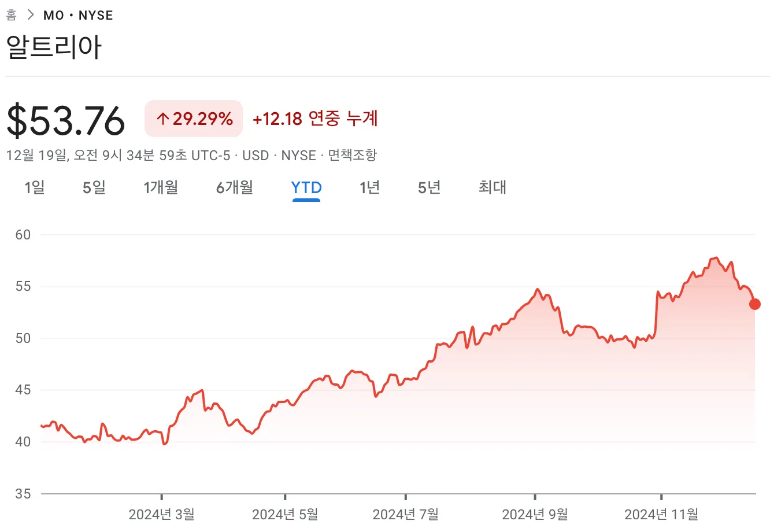Open the 최대 chart view
770x532 pixels.
pyautogui.click(x=491, y=187)
